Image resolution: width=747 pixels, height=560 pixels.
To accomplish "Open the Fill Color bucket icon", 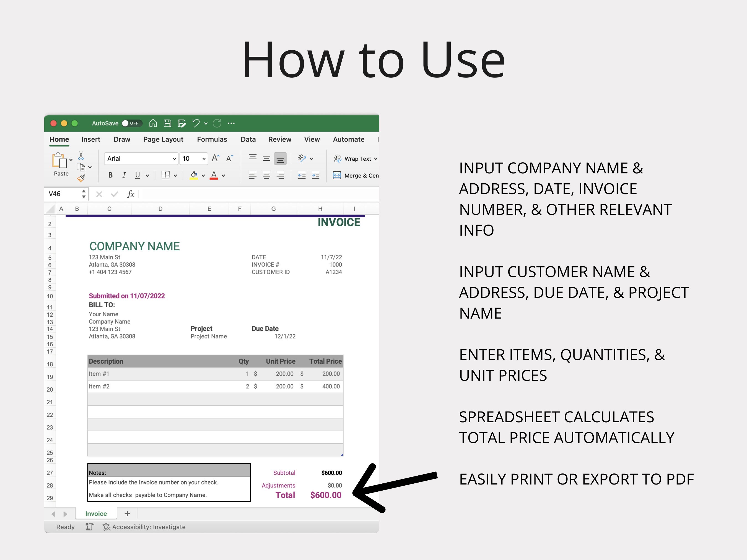I will [193, 175].
